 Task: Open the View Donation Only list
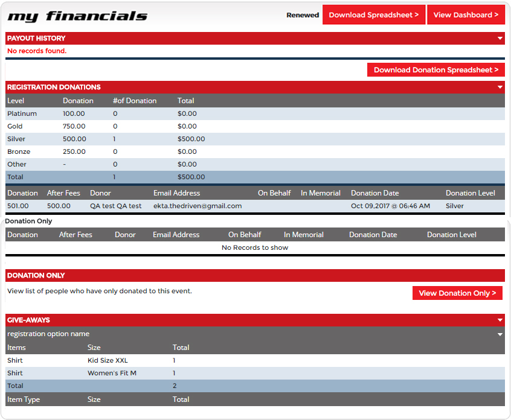457,293
